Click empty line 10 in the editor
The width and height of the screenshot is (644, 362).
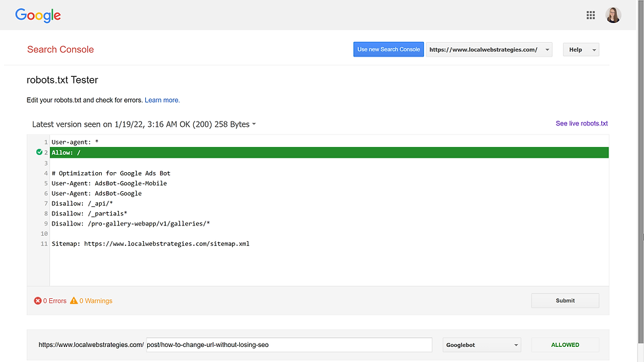coord(329,234)
